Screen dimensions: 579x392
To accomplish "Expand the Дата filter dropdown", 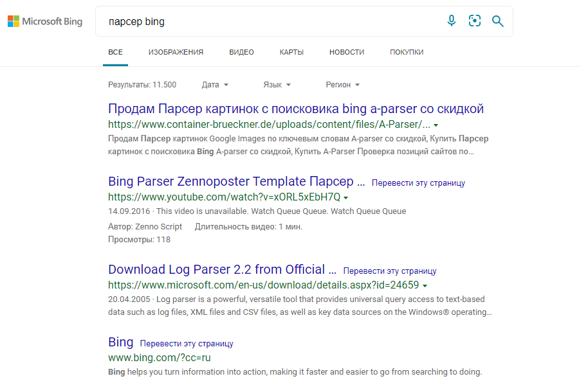I will click(215, 85).
